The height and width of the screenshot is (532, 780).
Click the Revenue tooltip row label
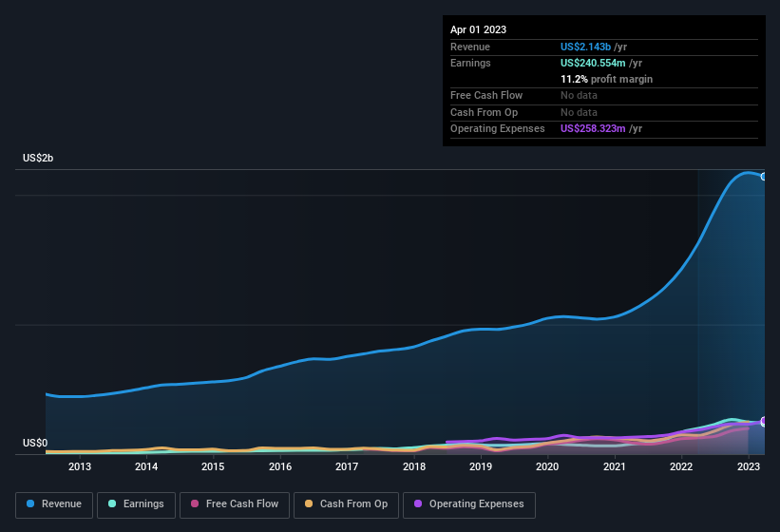tap(470, 47)
